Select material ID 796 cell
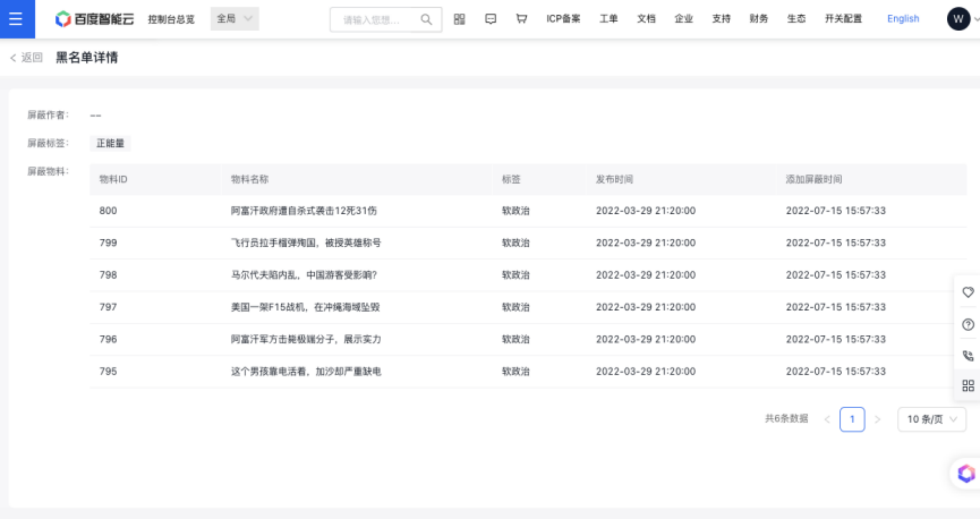 [x=108, y=339]
